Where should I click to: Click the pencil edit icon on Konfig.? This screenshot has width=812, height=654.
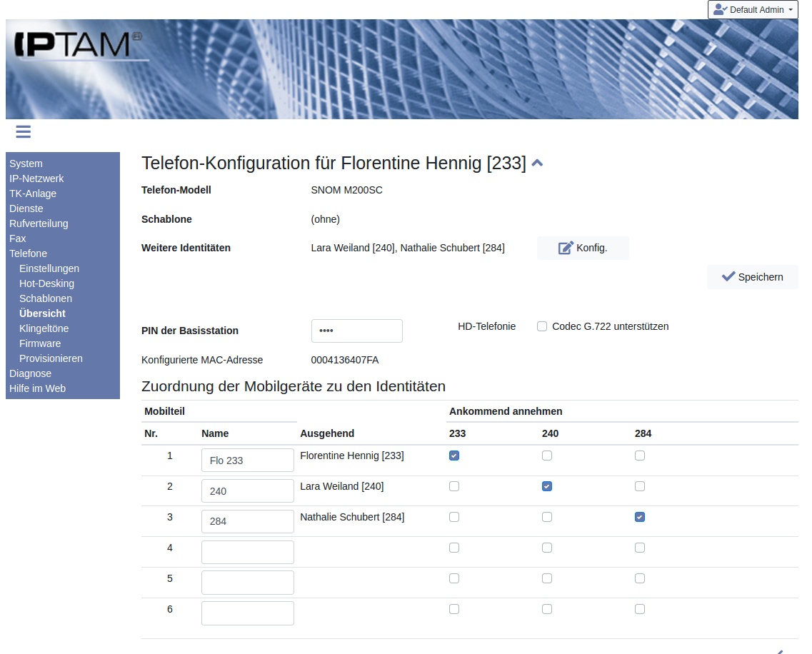pos(566,248)
